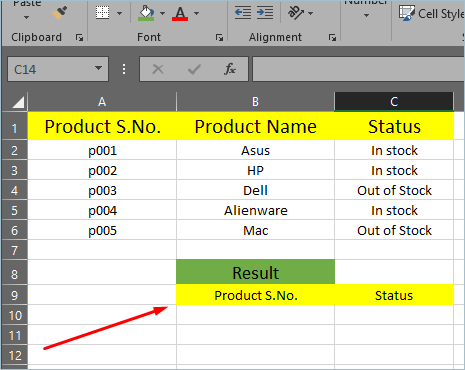The height and width of the screenshot is (370, 465).
Task: Click the Asus cell
Action: [x=255, y=150]
